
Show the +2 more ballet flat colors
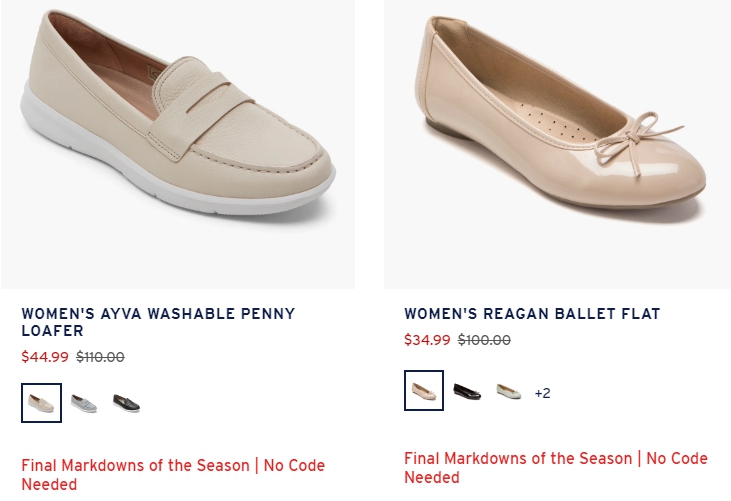[542, 393]
